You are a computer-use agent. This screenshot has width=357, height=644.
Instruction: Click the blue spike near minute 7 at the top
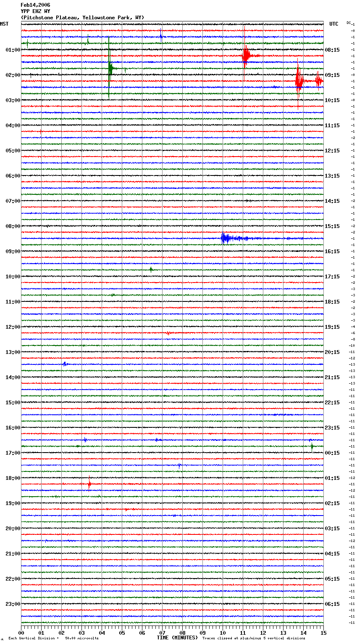pyautogui.click(x=161, y=36)
